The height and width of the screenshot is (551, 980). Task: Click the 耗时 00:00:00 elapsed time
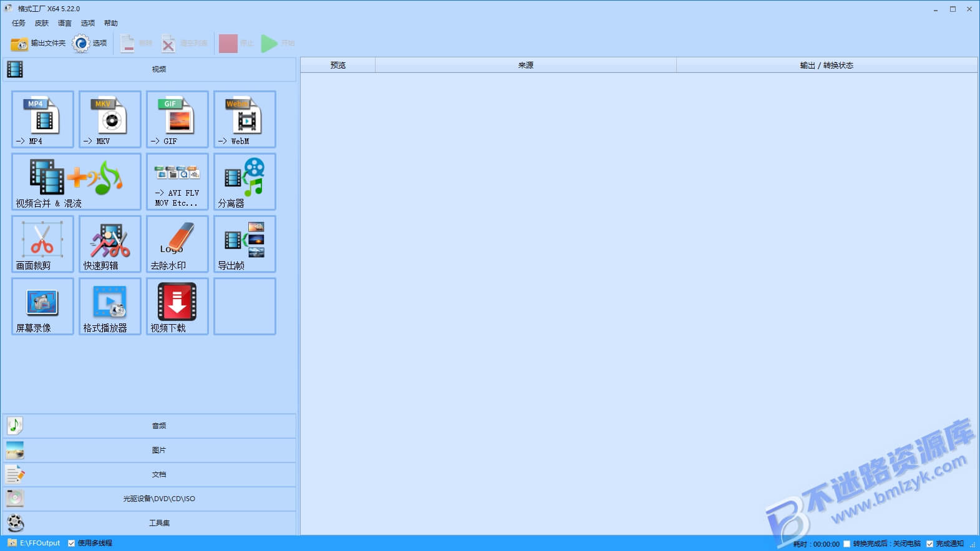[817, 544]
